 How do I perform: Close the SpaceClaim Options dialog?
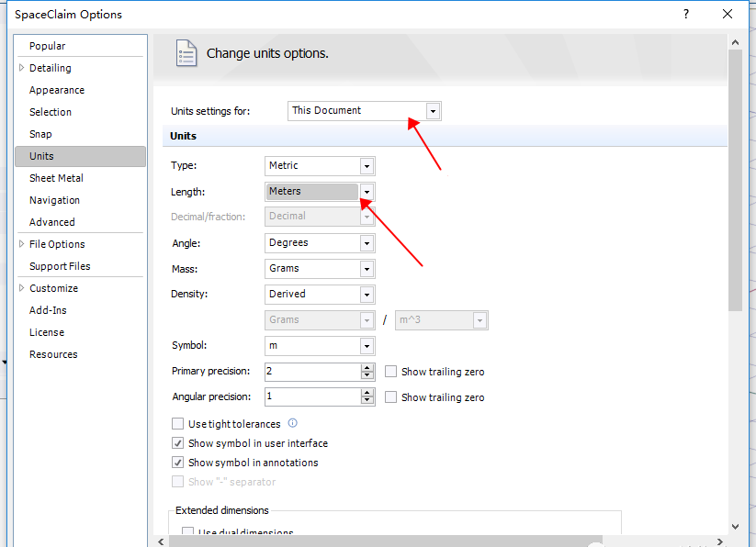[x=728, y=14]
